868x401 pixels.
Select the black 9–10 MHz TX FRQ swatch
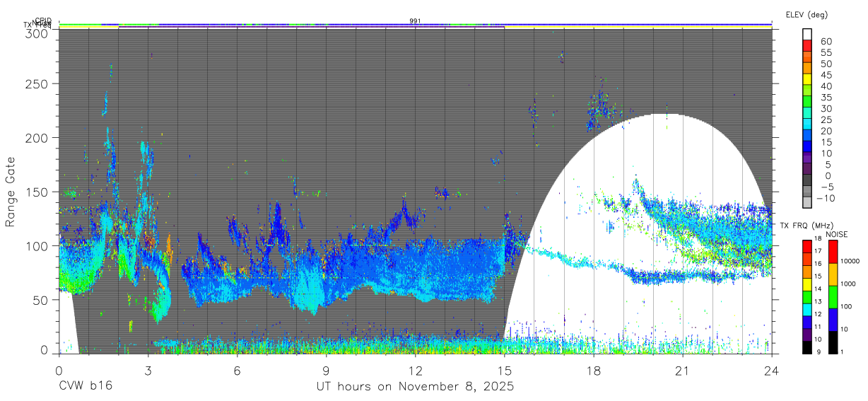click(807, 347)
